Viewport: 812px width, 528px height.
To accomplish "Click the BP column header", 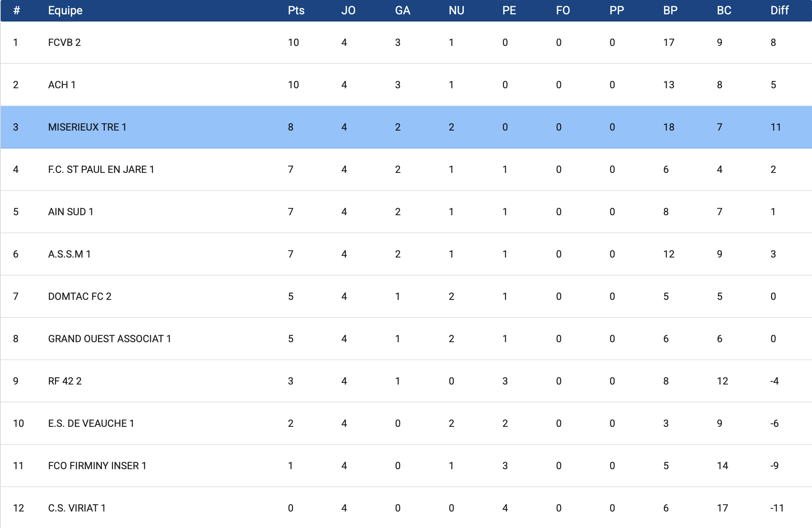I will [670, 10].
